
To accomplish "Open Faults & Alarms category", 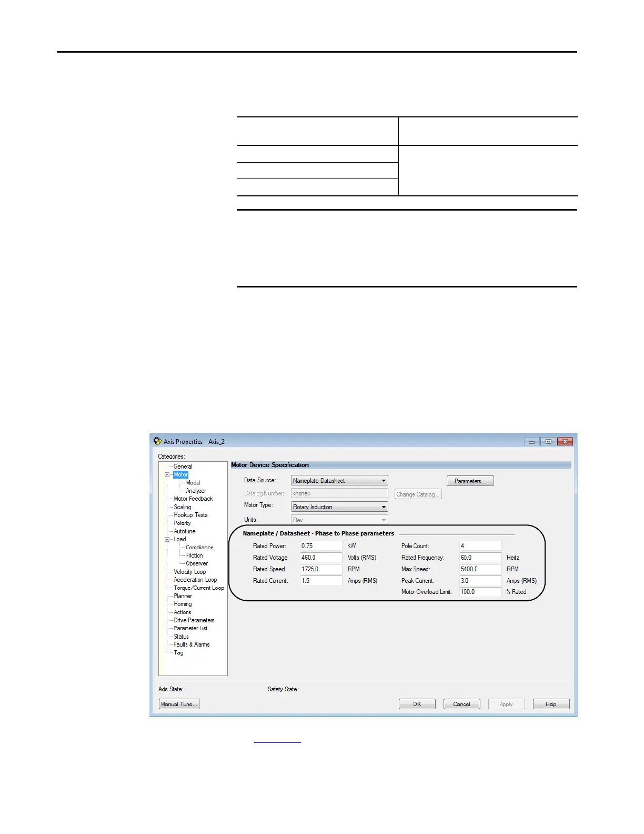I will coord(192,644).
